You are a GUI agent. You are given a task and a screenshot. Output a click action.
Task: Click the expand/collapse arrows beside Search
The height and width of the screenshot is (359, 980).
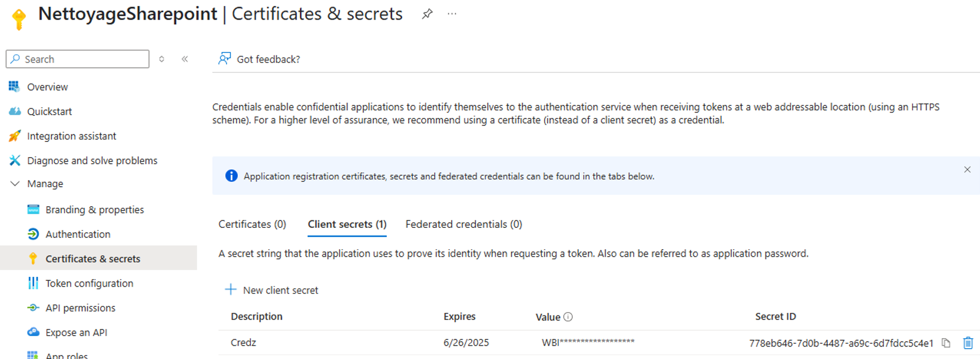162,59
